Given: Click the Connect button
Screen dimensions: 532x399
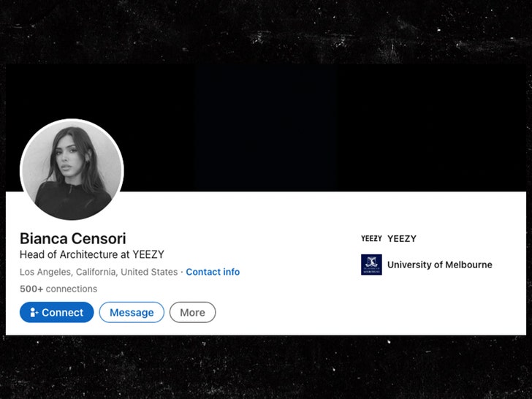Looking at the screenshot, I should pos(57,312).
